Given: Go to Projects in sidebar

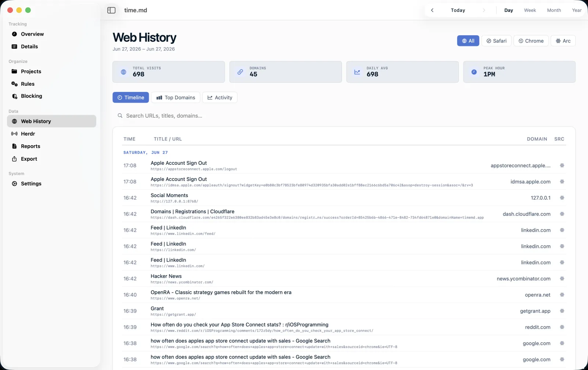Looking at the screenshot, I should (x=51, y=71).
